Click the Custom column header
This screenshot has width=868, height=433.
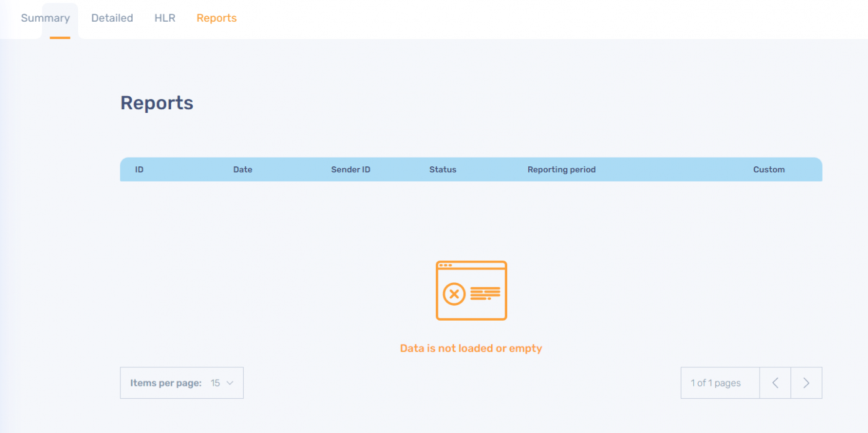(769, 169)
